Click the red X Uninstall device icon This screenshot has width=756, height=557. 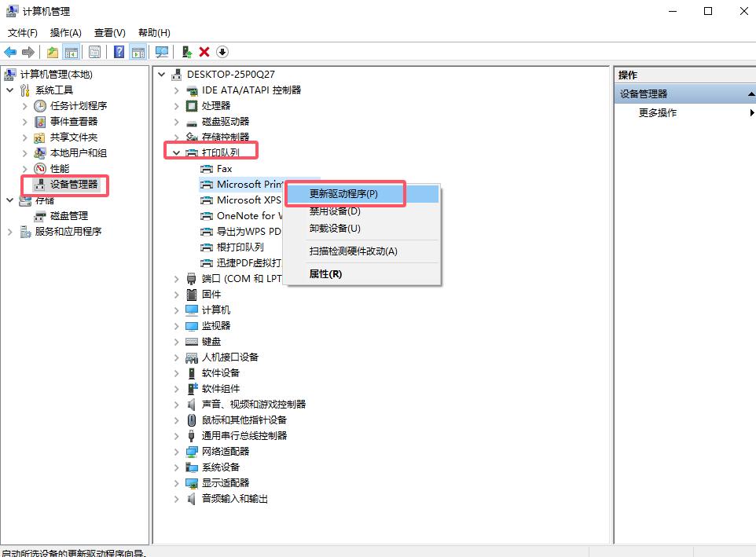tap(204, 52)
